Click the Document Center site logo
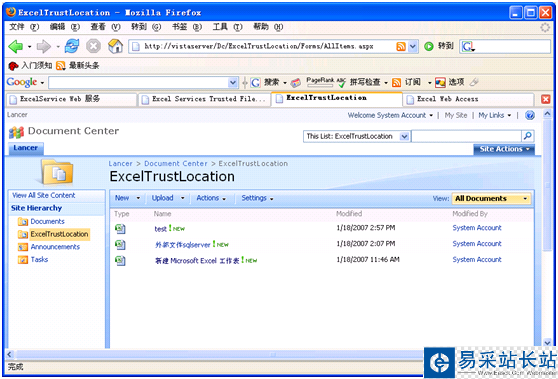 [16, 132]
